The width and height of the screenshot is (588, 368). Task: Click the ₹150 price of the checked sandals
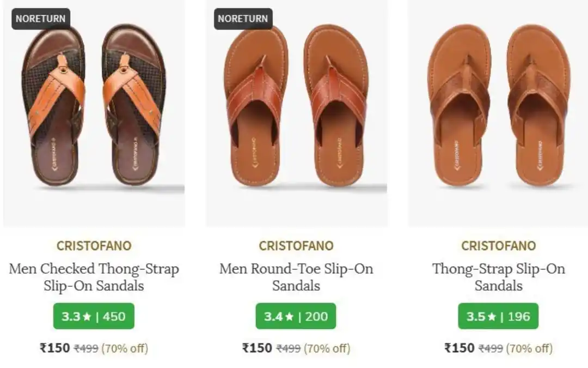[x=55, y=348]
